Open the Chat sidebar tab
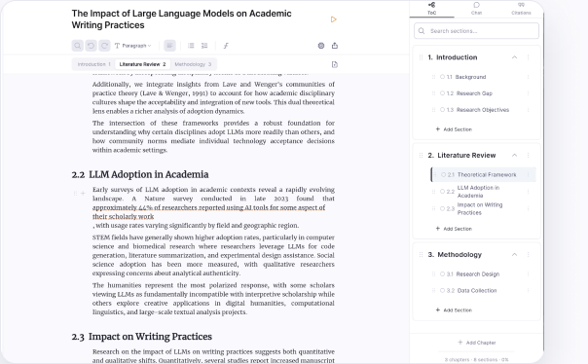The image size is (588, 364). (x=476, y=8)
